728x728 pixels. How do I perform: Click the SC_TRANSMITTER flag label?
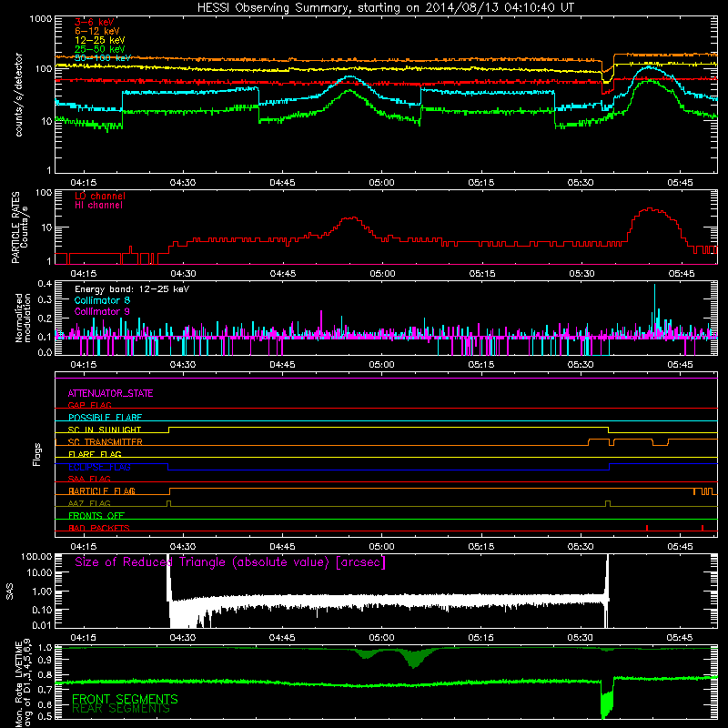106,442
